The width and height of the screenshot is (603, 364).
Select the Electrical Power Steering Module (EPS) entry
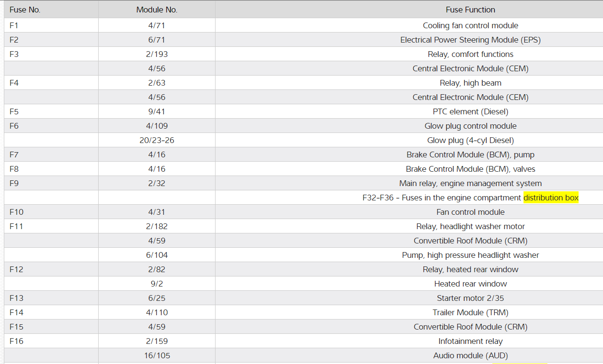click(x=470, y=40)
